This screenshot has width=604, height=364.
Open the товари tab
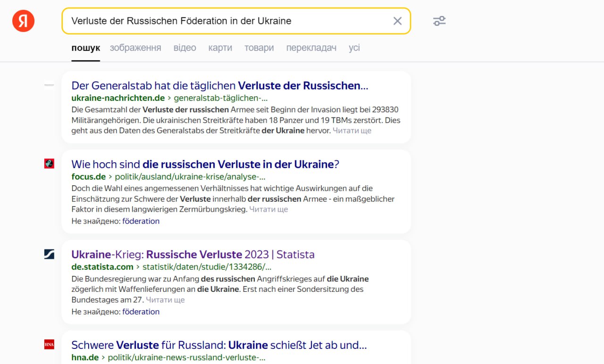pyautogui.click(x=259, y=48)
